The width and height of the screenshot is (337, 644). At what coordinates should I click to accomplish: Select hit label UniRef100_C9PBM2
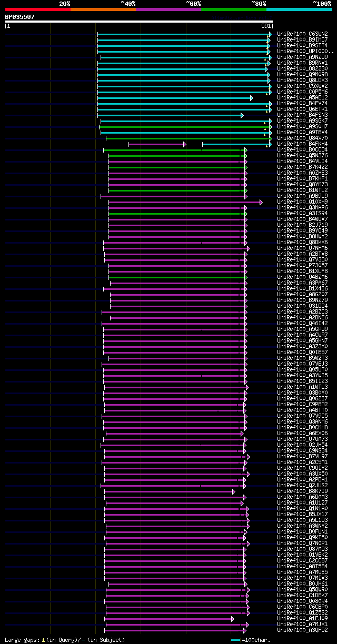(302, 404)
